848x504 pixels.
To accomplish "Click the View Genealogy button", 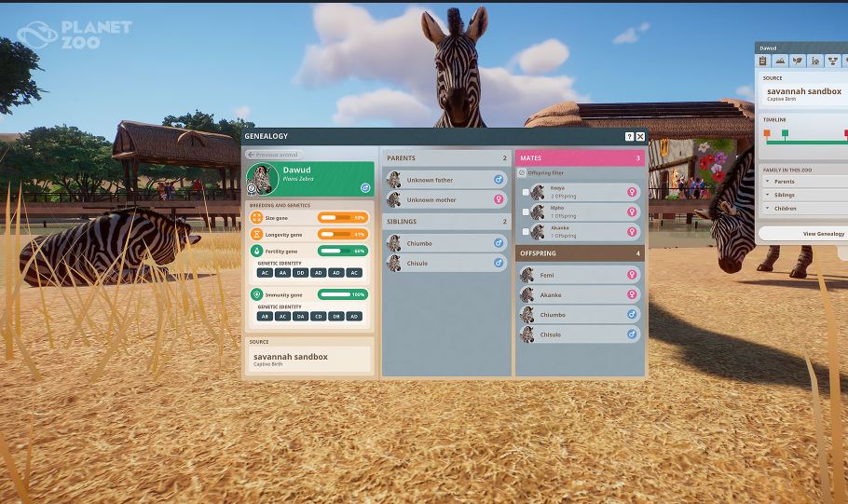I will point(803,234).
